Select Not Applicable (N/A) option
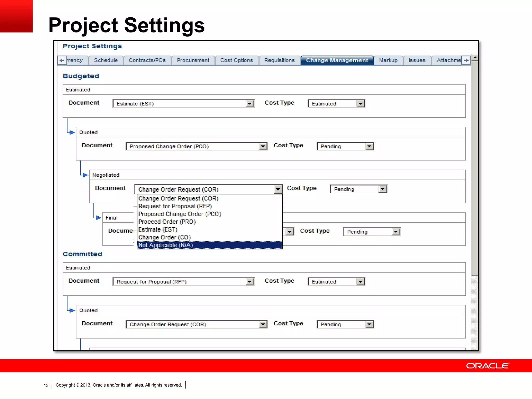The height and width of the screenshot is (399, 532). click(x=210, y=245)
